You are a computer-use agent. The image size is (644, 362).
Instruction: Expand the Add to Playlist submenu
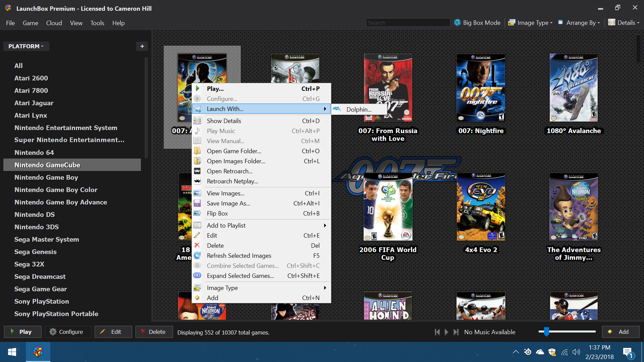(x=325, y=225)
